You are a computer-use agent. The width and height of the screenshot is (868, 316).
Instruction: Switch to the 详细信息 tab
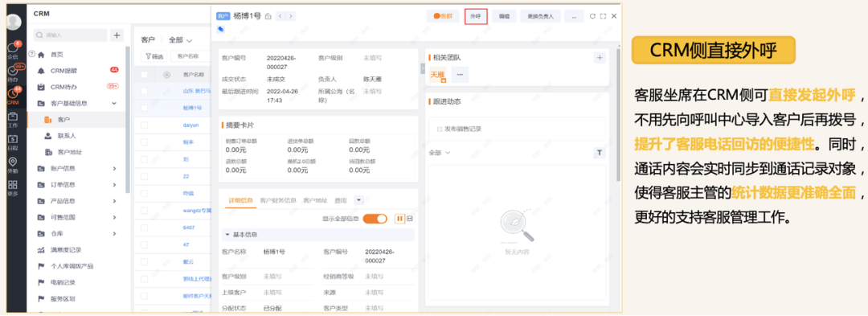coord(240,199)
